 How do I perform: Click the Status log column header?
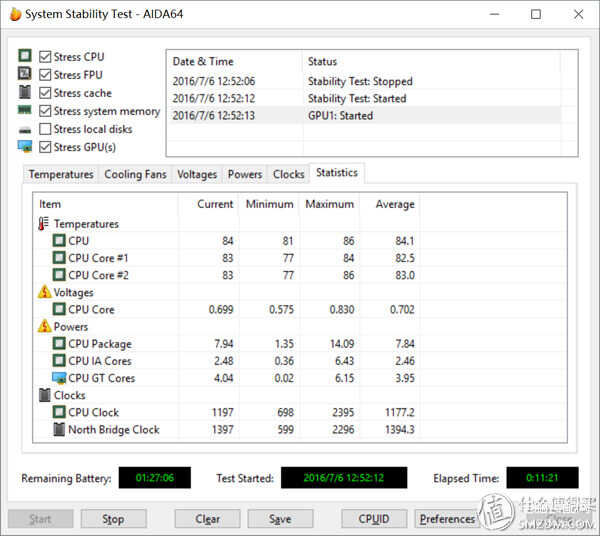tap(432, 61)
